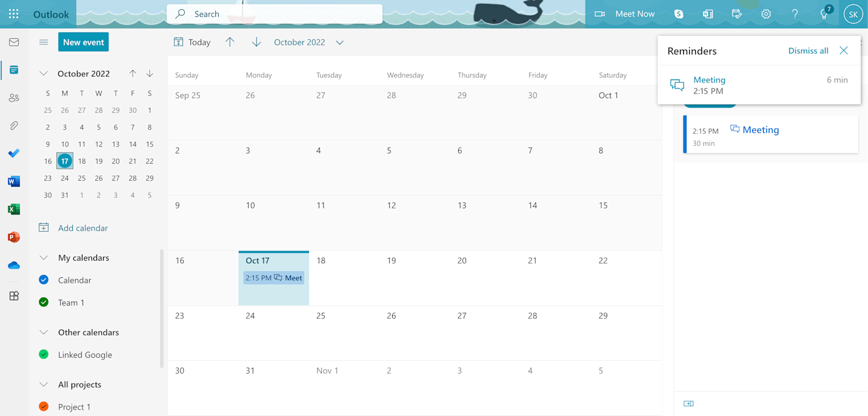
Task: Open the 2:15 PM Meet event on Oct 17
Action: point(274,278)
